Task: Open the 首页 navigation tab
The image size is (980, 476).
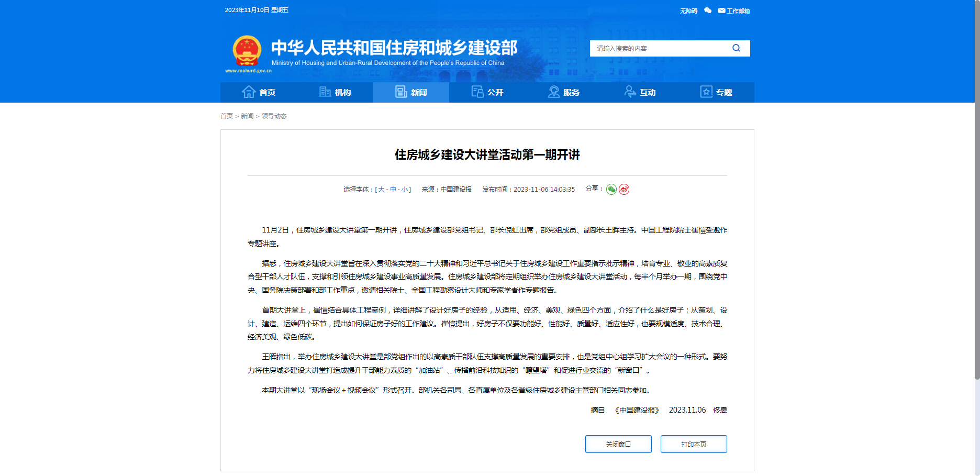Action: [x=259, y=92]
